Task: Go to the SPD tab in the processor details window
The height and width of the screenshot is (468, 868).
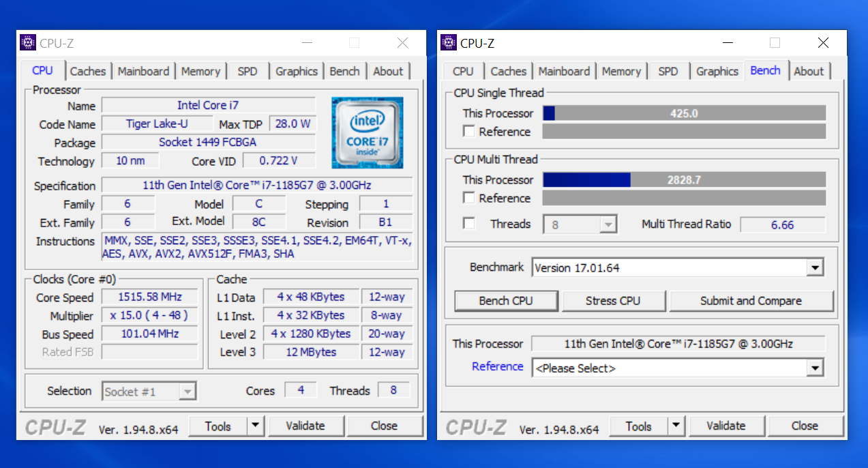Action: 248,72
